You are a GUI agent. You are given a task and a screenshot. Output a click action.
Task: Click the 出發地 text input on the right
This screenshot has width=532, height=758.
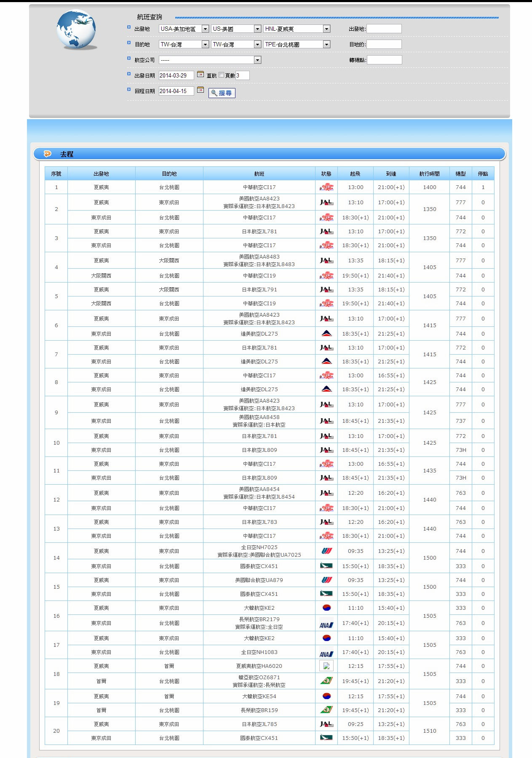384,29
